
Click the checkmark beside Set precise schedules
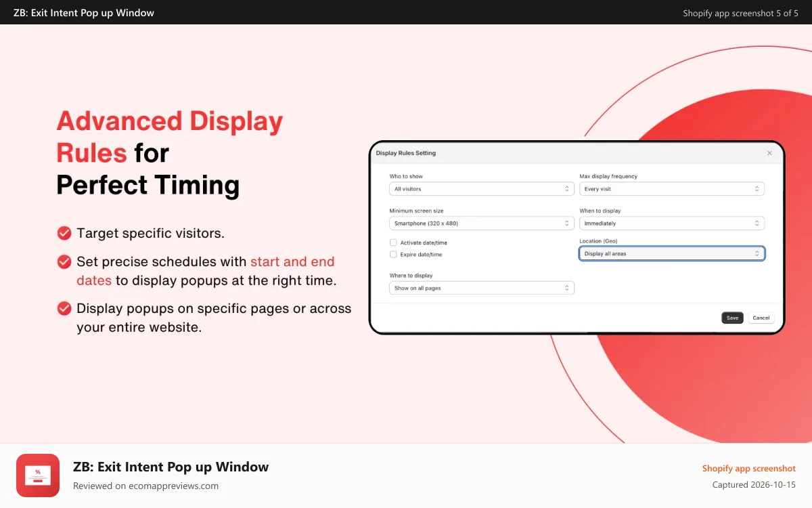coord(64,261)
